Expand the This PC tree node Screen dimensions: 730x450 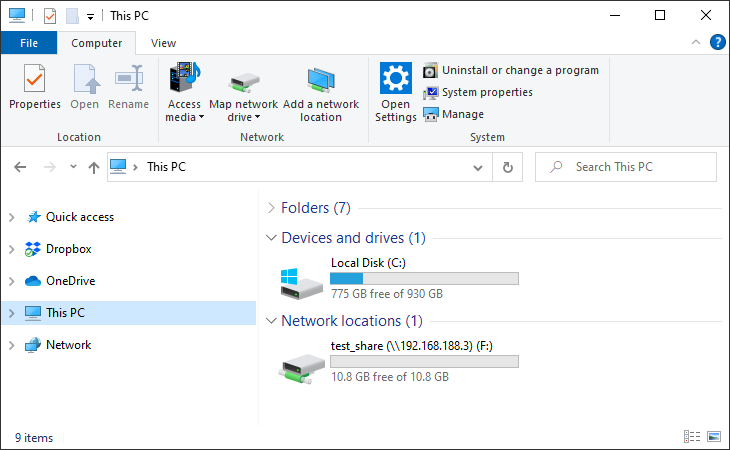(12, 313)
